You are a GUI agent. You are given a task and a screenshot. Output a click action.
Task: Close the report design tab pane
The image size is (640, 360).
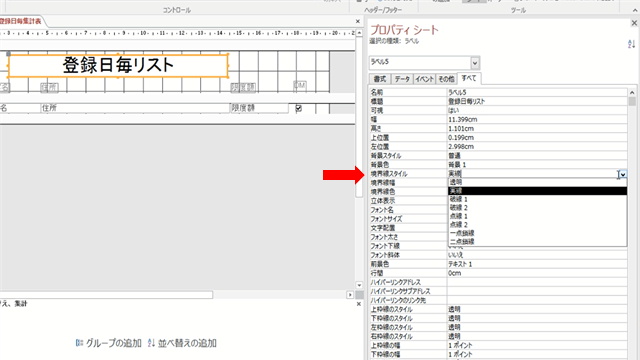coord(358,21)
